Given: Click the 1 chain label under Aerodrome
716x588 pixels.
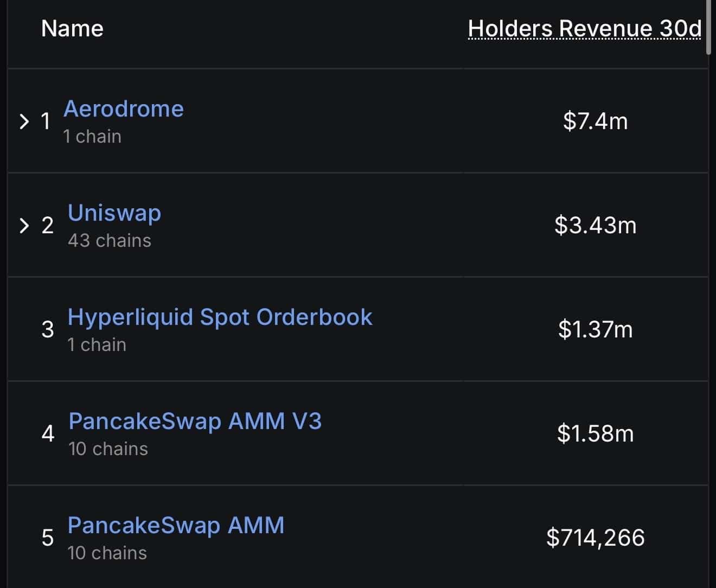Looking at the screenshot, I should [x=92, y=136].
